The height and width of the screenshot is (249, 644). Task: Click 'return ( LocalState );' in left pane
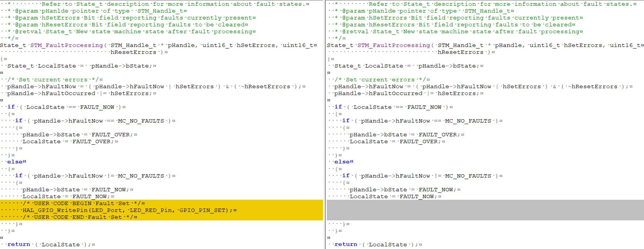49,244
